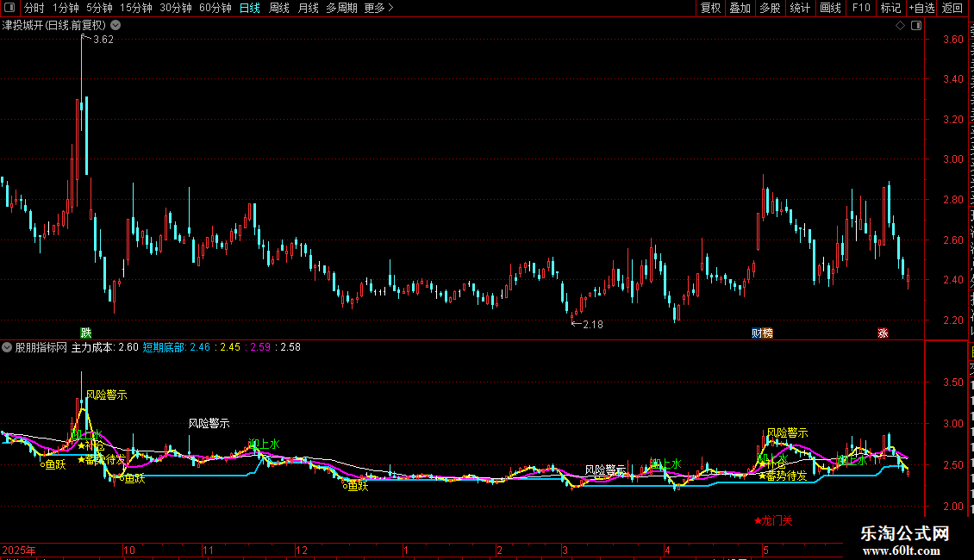Click the month 5 date axis label
The width and height of the screenshot is (974, 560).
766,550
